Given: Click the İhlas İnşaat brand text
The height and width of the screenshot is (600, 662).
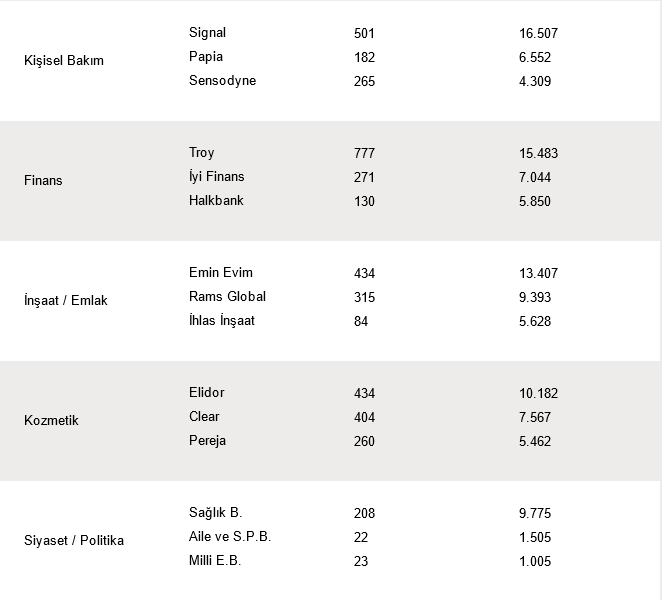Looking at the screenshot, I should pos(222,321).
